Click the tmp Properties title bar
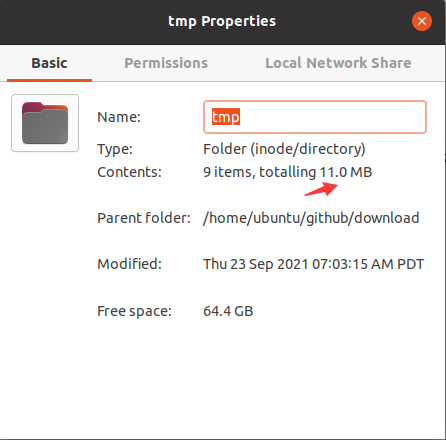Image resolution: width=446 pixels, height=440 pixels. point(222,21)
